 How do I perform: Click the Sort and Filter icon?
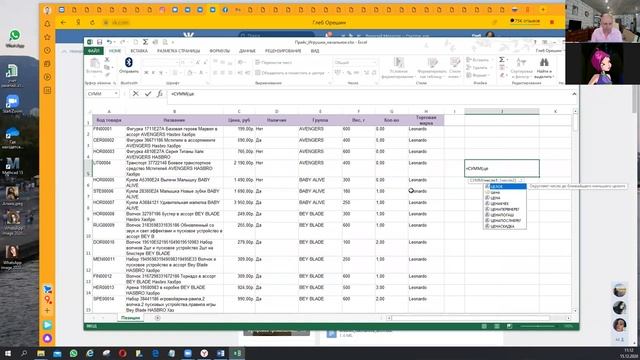(x=521, y=62)
